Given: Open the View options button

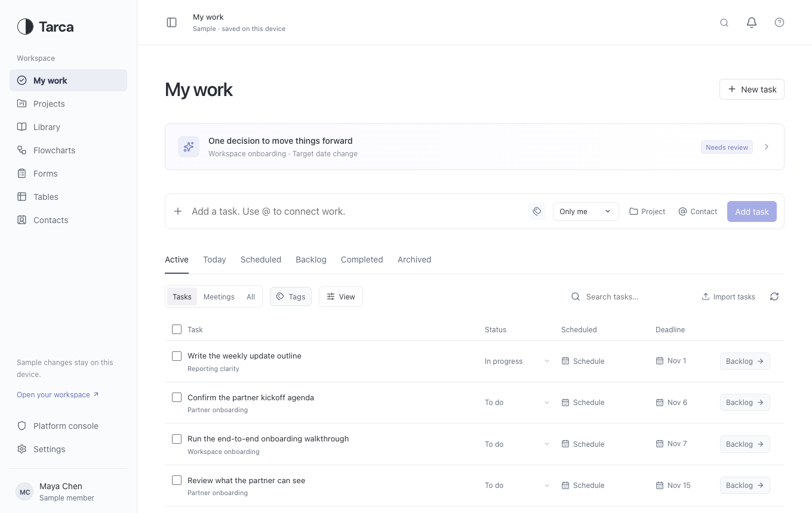Looking at the screenshot, I should tap(341, 296).
